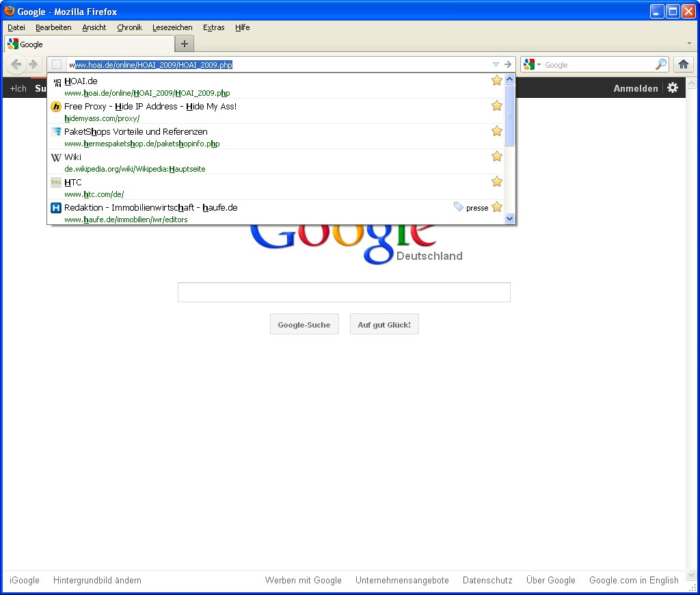Open the Extras menu
Screen dimensions: 700x595
coord(214,27)
